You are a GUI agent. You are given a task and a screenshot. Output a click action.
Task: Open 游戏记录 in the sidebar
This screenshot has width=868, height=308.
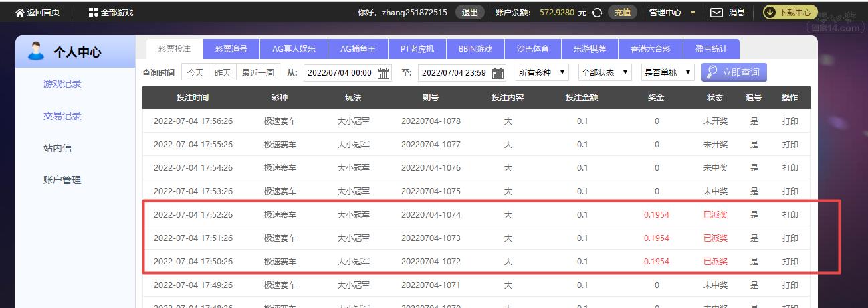click(62, 84)
